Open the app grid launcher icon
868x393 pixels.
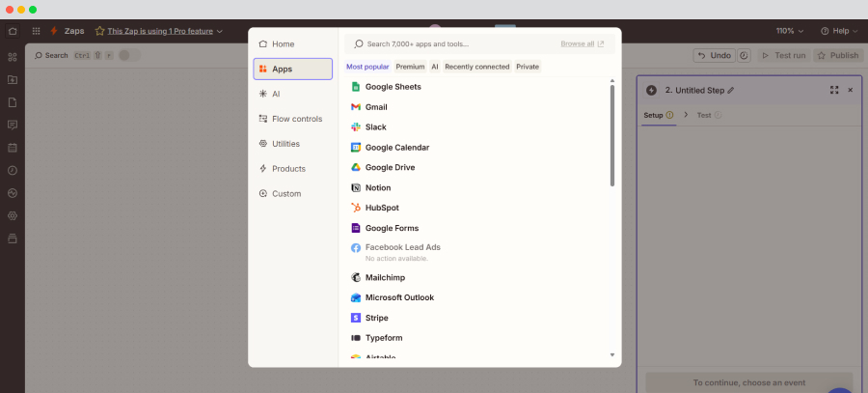tap(37, 31)
